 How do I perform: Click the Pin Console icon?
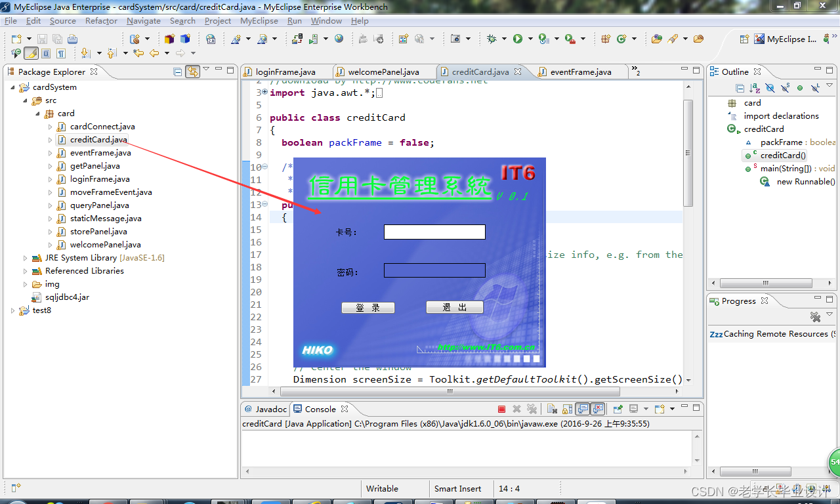pyautogui.click(x=618, y=408)
